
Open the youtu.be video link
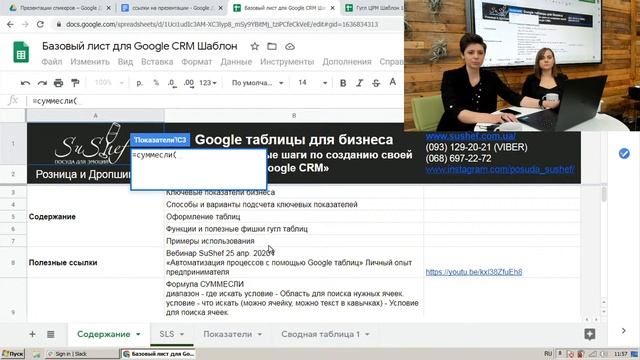pos(474,272)
